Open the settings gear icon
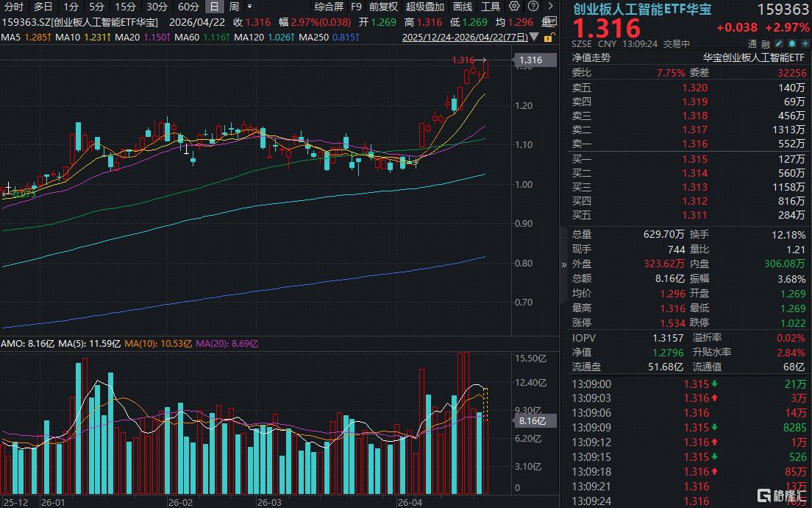 point(513,7)
